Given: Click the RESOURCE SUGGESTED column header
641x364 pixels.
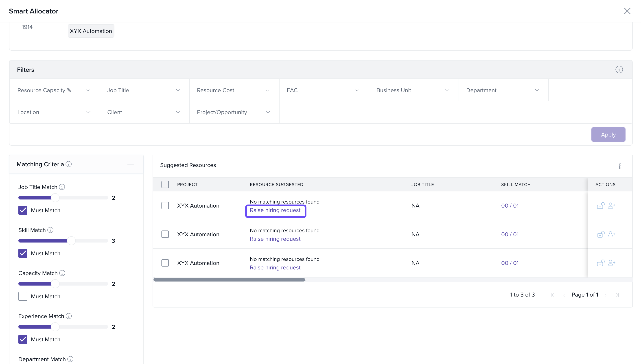Looking at the screenshot, I should [x=276, y=184].
